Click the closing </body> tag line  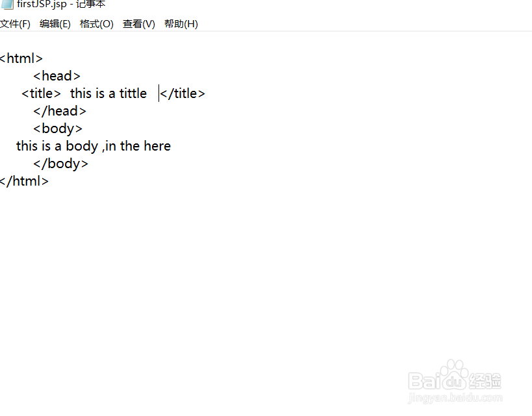click(x=60, y=164)
